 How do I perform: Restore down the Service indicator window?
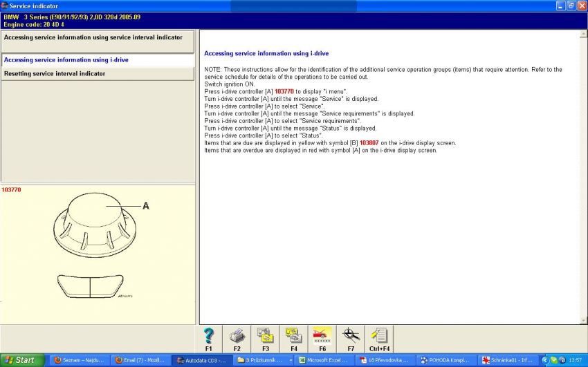(571, 6)
